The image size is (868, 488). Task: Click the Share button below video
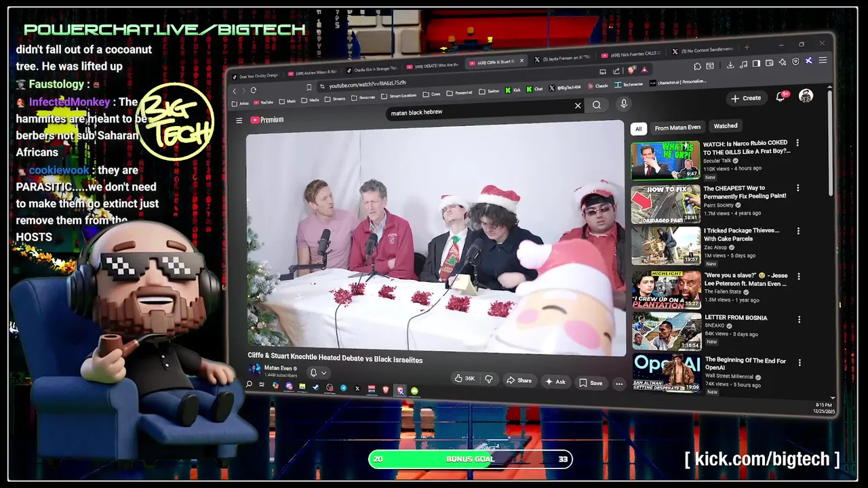[519, 380]
